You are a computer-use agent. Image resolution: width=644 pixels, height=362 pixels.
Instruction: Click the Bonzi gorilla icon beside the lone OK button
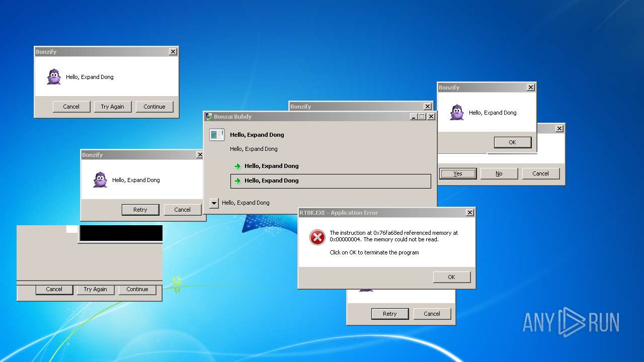coord(457,112)
